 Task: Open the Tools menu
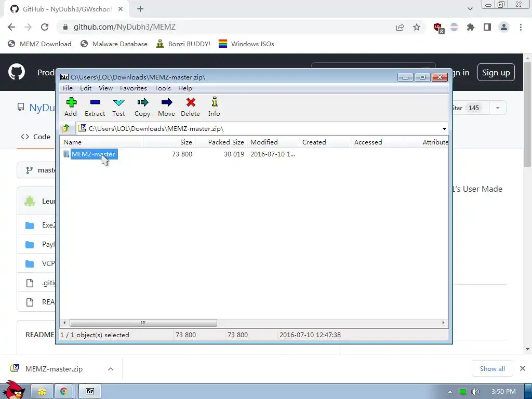pos(163,88)
